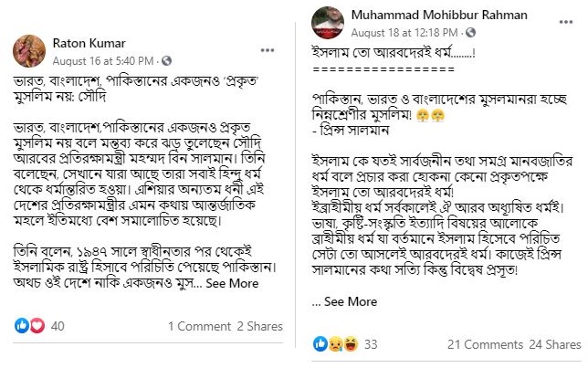View the 1 Comment on Raton Kumar's post

tap(198, 326)
